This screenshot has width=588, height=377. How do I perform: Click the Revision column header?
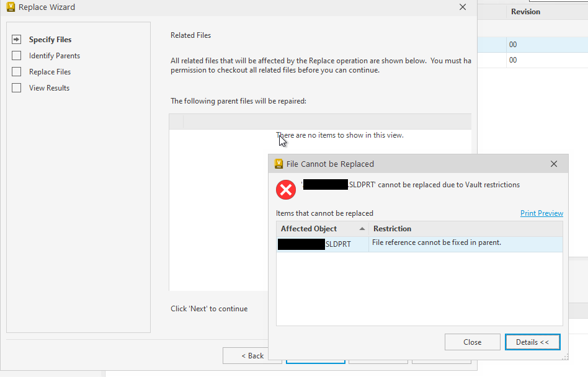pos(525,11)
